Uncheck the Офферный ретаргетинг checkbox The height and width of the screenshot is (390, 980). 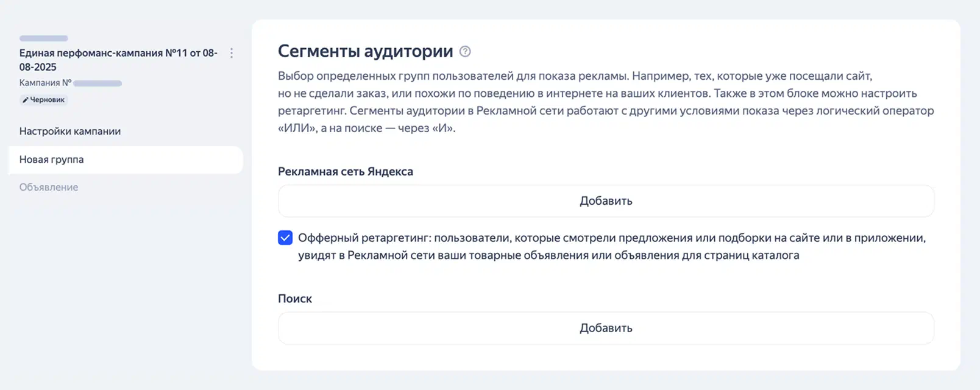tap(285, 238)
